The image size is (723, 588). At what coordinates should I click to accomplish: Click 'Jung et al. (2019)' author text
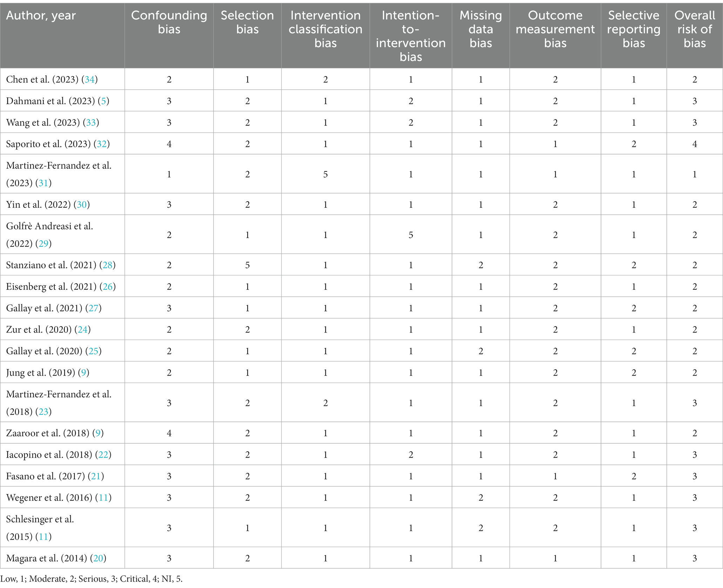pyautogui.click(x=40, y=372)
